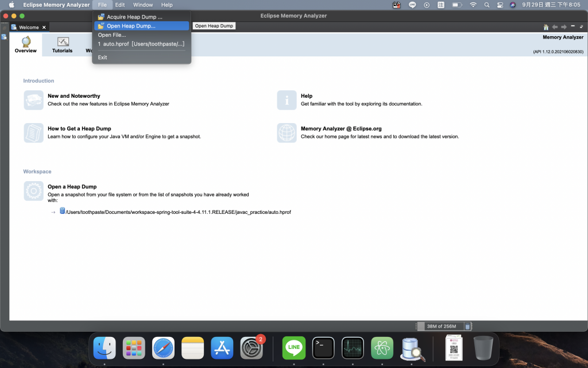Click the Memory Analyzer perspective icon in left sidebar
This screenshot has height=368, width=588.
point(4,37)
